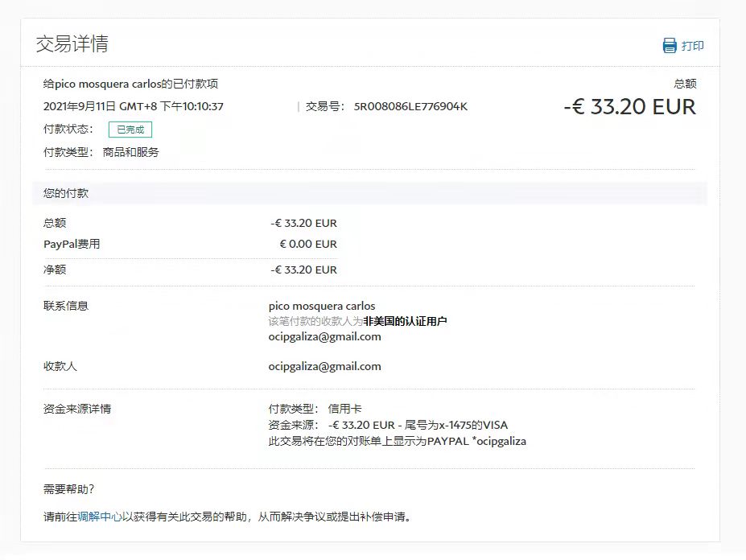Viewport: 746px width, 560px height.
Task: Open the 调解中心 resolution center link
Action: click(x=100, y=517)
